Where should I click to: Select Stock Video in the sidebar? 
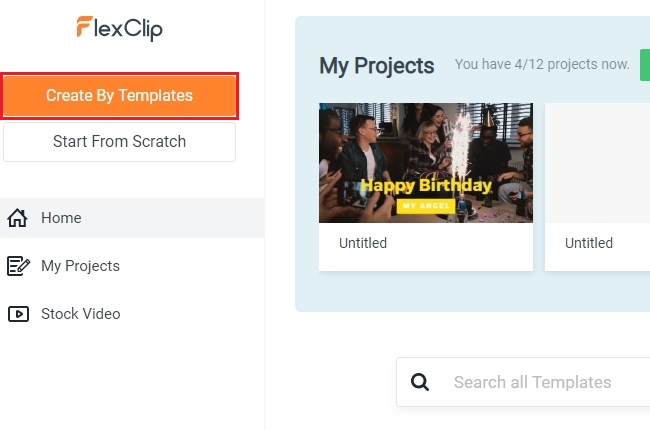click(x=80, y=314)
